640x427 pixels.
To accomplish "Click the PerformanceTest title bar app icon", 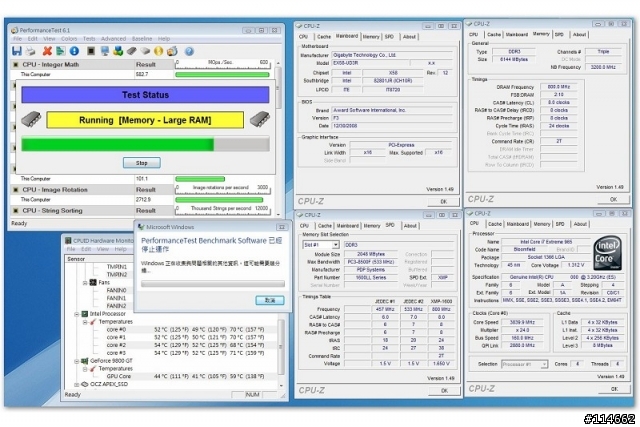I will (x=15, y=30).
